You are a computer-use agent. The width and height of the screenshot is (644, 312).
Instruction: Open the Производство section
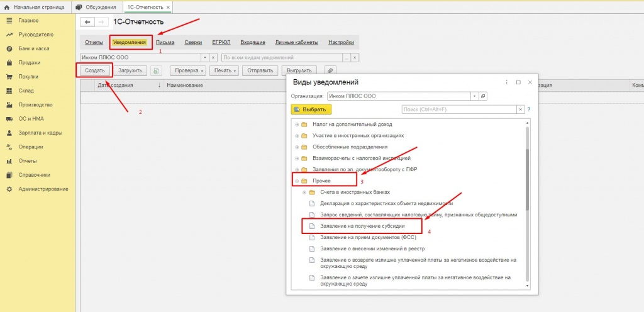(35, 104)
